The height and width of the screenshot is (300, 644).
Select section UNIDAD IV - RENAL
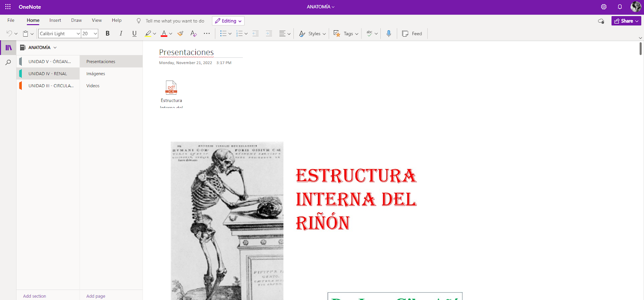point(48,74)
